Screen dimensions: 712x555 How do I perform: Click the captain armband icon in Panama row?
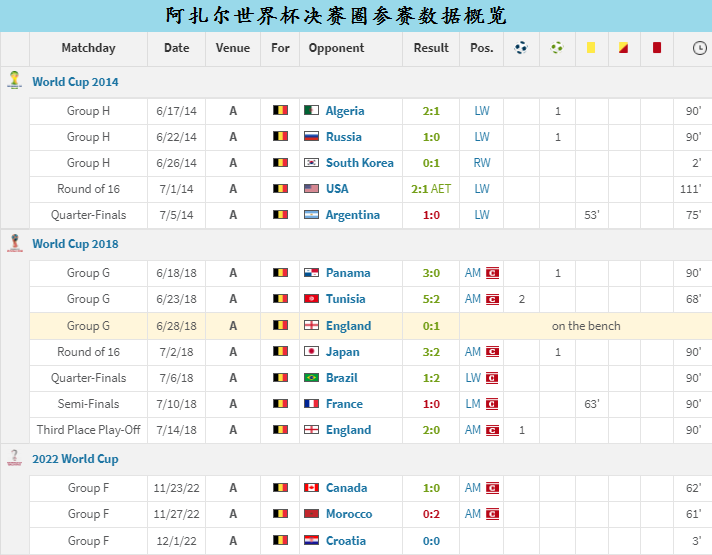492,273
